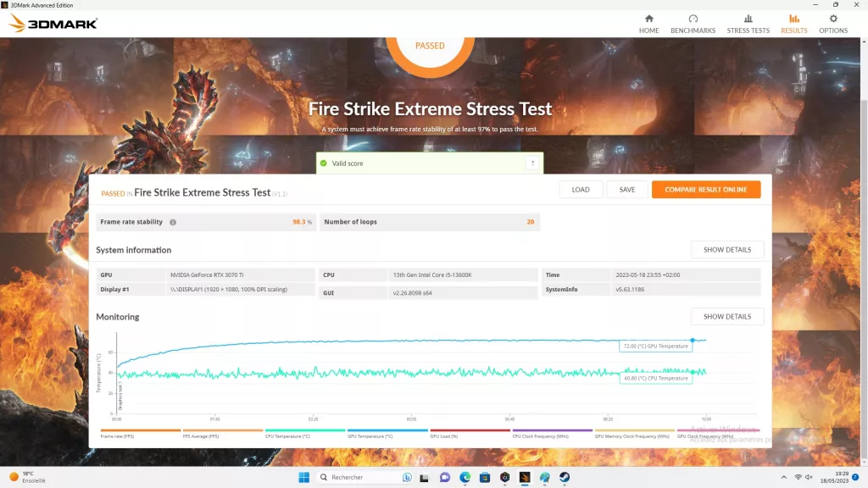Click the Home icon in 3DMark navigation
The width and height of the screenshot is (868, 488).
[648, 19]
